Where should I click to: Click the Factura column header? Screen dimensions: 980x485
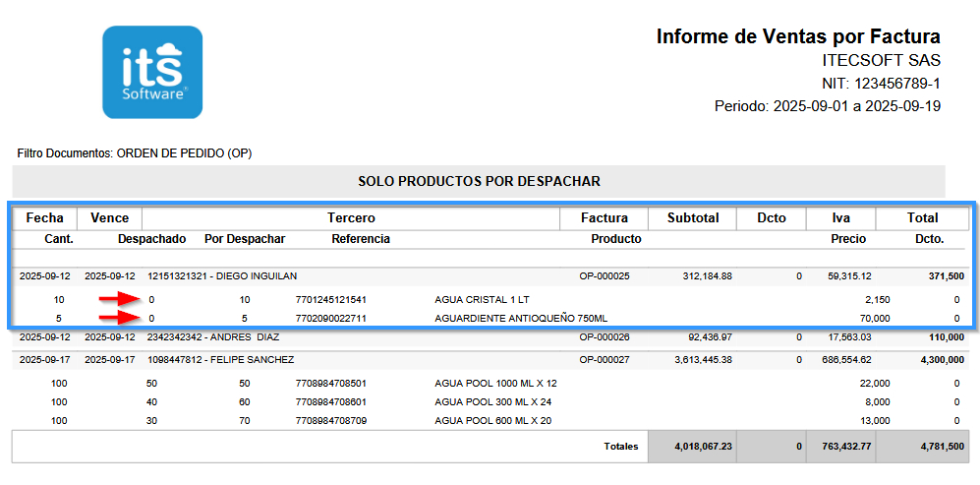pos(604,217)
